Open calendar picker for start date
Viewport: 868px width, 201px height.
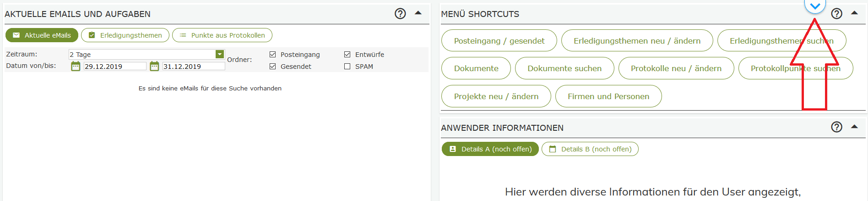76,67
